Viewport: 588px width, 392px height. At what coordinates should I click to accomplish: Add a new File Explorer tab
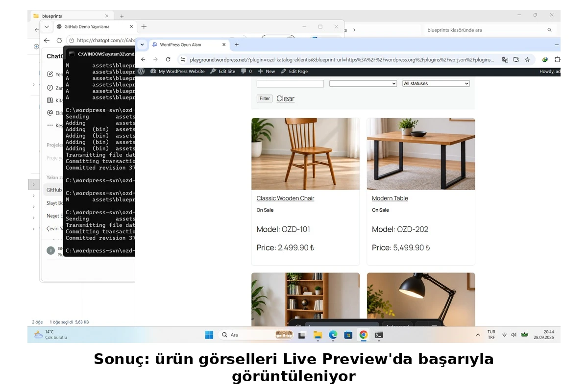pos(122,16)
